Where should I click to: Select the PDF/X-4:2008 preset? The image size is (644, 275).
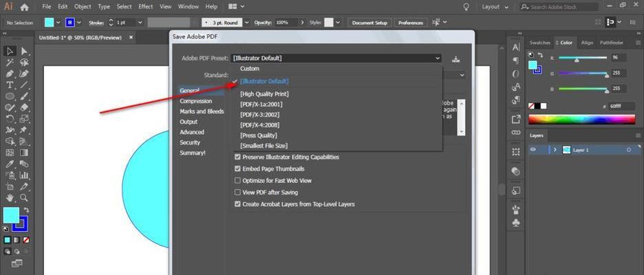point(259,124)
